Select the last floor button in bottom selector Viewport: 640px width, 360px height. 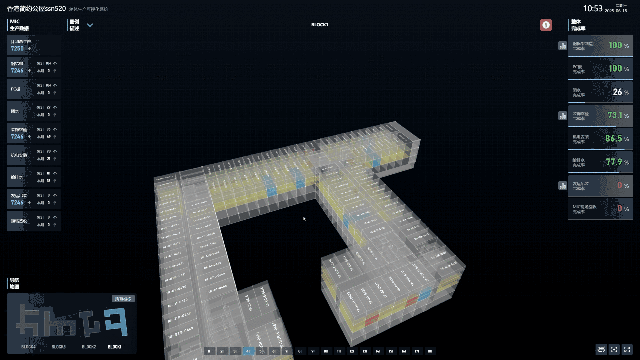(x=430, y=351)
